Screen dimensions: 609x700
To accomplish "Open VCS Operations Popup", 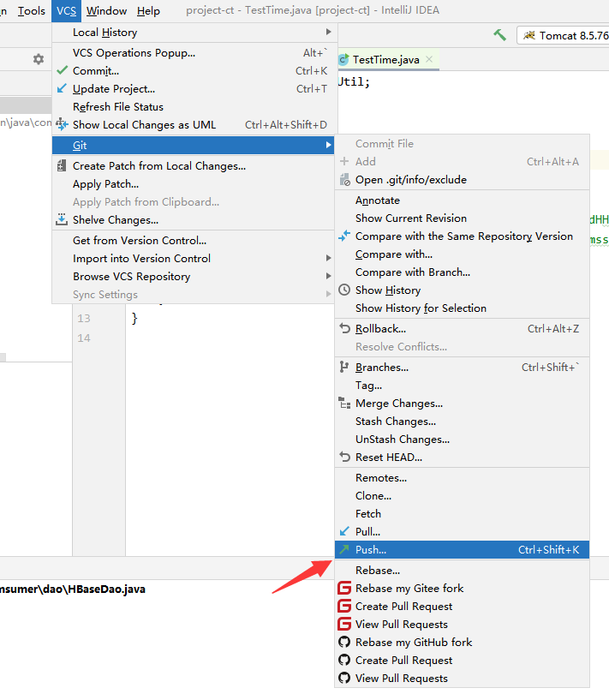I will 194,52.
